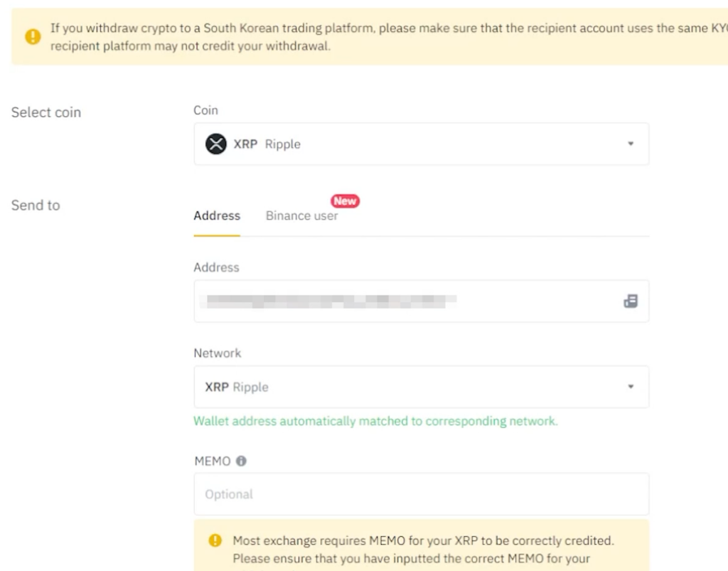
Task: Focus the wallet Address input field
Action: (421, 301)
